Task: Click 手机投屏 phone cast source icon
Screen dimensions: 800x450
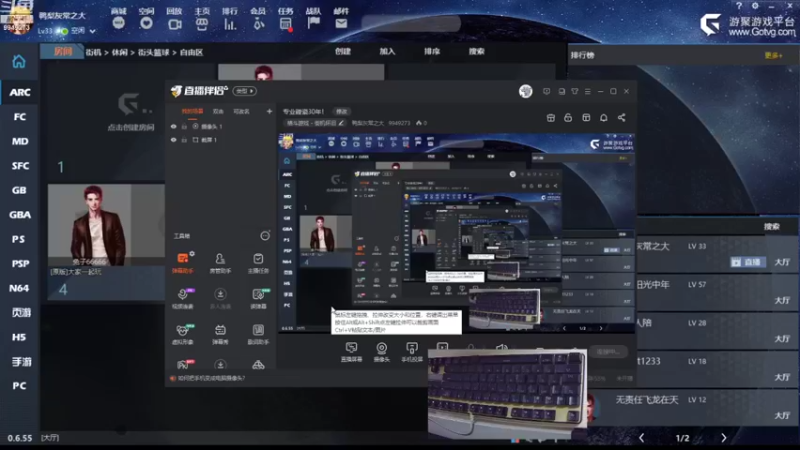Action: point(412,352)
